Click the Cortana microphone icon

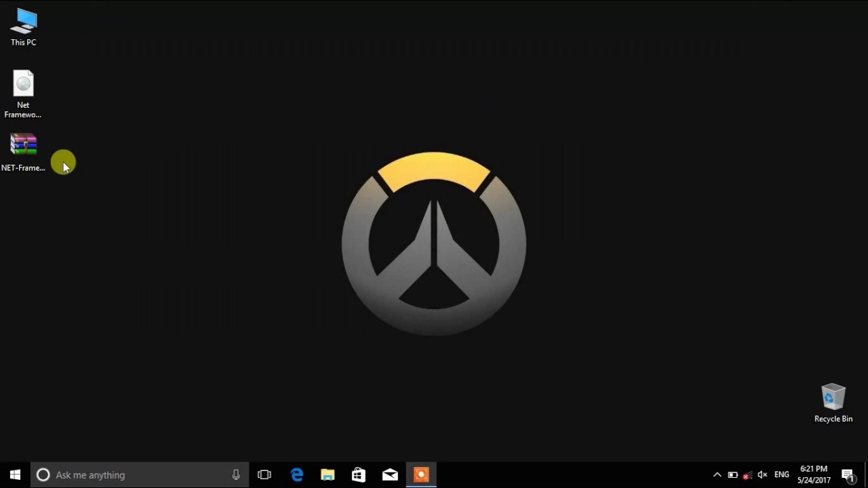tap(236, 475)
